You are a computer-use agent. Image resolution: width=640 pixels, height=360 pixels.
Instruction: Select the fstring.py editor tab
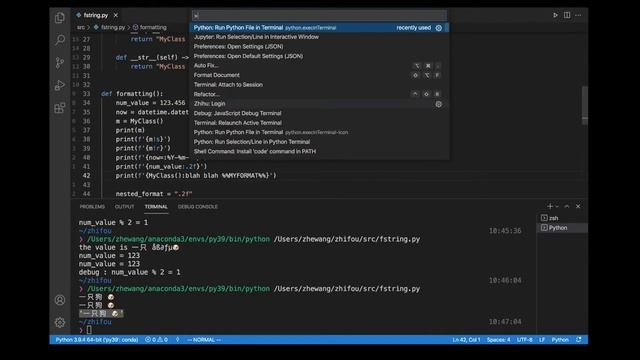96,15
